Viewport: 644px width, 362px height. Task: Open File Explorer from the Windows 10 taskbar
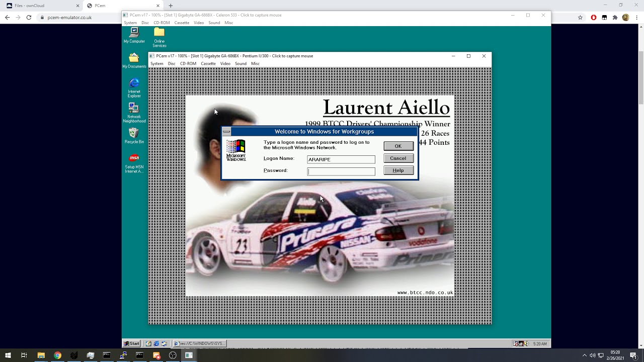coord(41,355)
